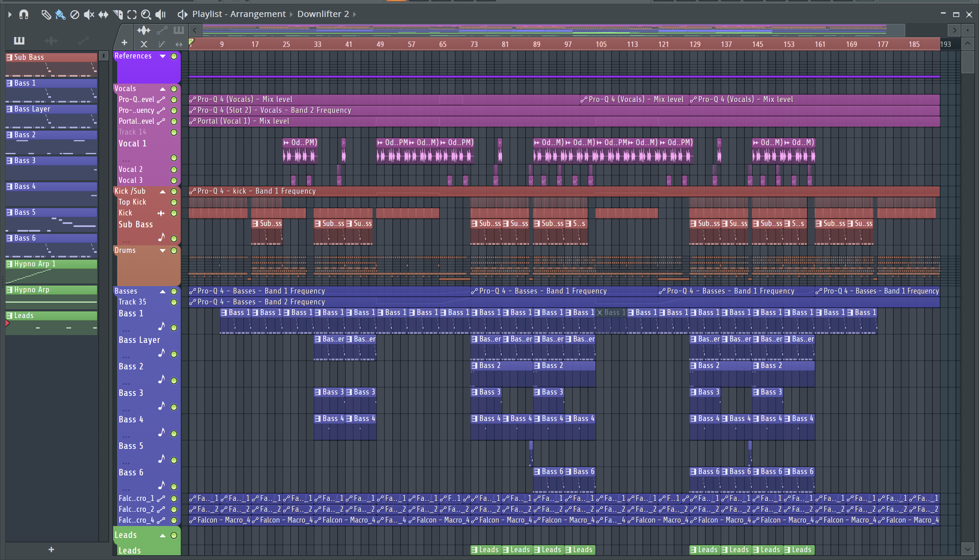The height and width of the screenshot is (560, 979).
Task: Toggle mute on Bass Layer track
Action: (174, 354)
